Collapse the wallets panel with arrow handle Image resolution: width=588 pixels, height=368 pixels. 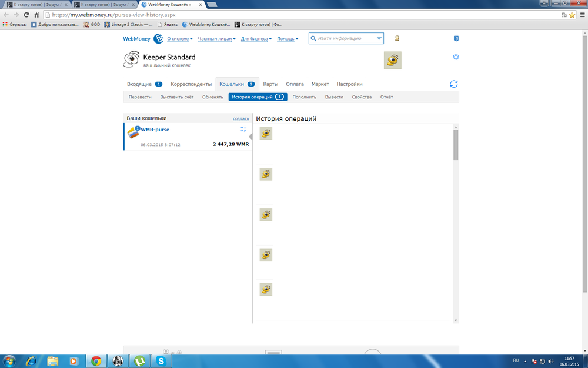250,137
